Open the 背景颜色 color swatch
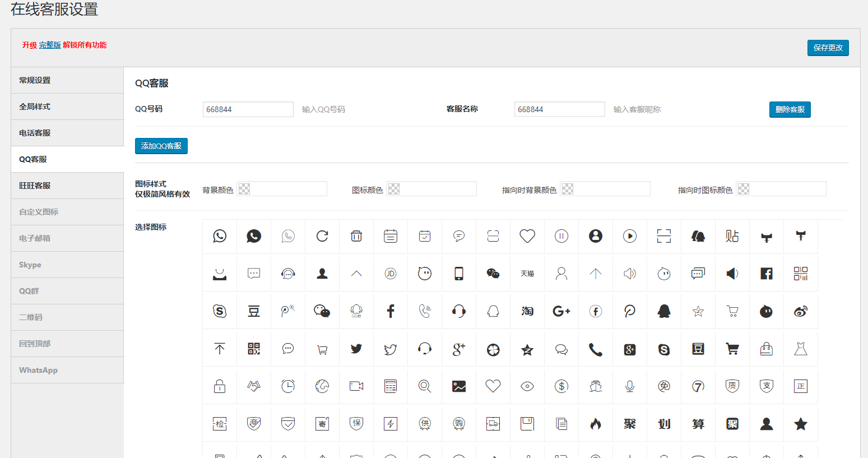 click(x=244, y=189)
